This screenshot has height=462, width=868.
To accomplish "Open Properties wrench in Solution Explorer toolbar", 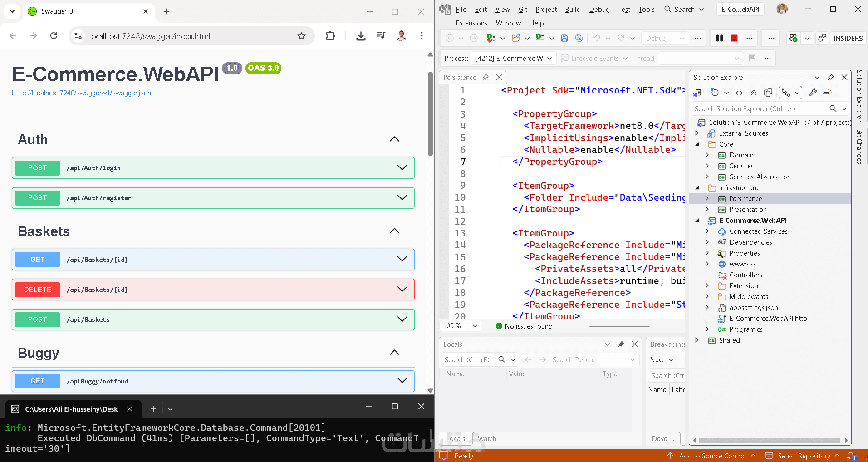I will [813, 93].
